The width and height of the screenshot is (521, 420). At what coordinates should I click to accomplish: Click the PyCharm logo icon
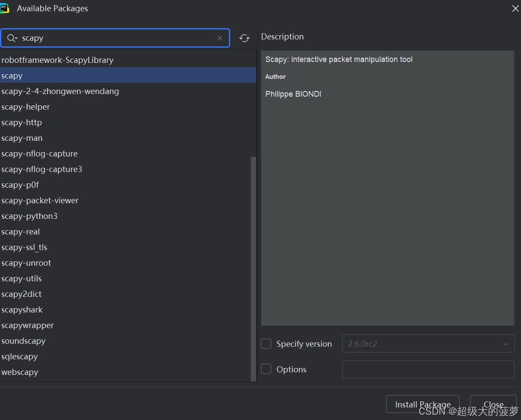click(4, 8)
